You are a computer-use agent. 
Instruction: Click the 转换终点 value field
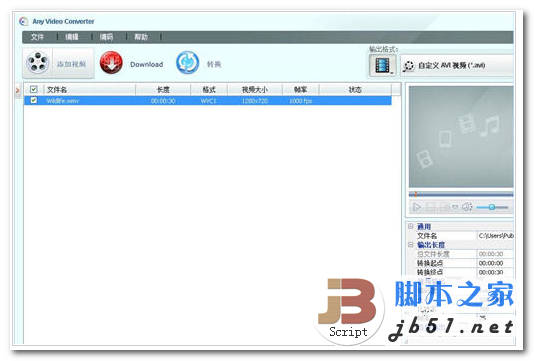(491, 272)
